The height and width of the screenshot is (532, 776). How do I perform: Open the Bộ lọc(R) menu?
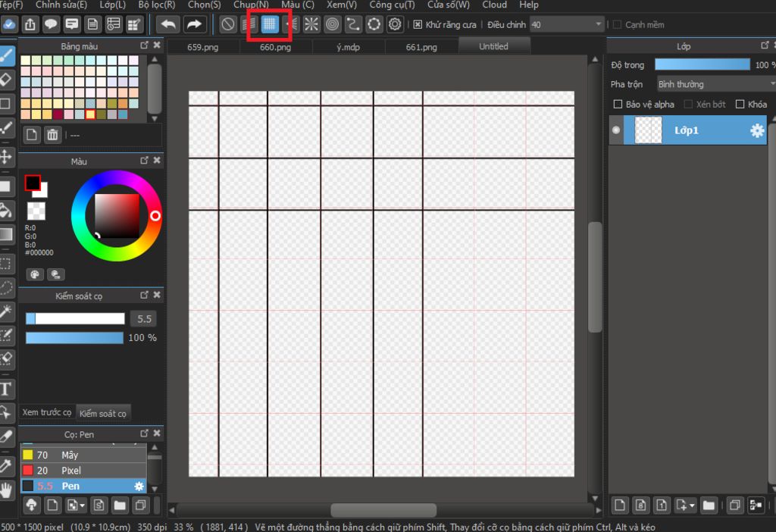click(x=156, y=5)
